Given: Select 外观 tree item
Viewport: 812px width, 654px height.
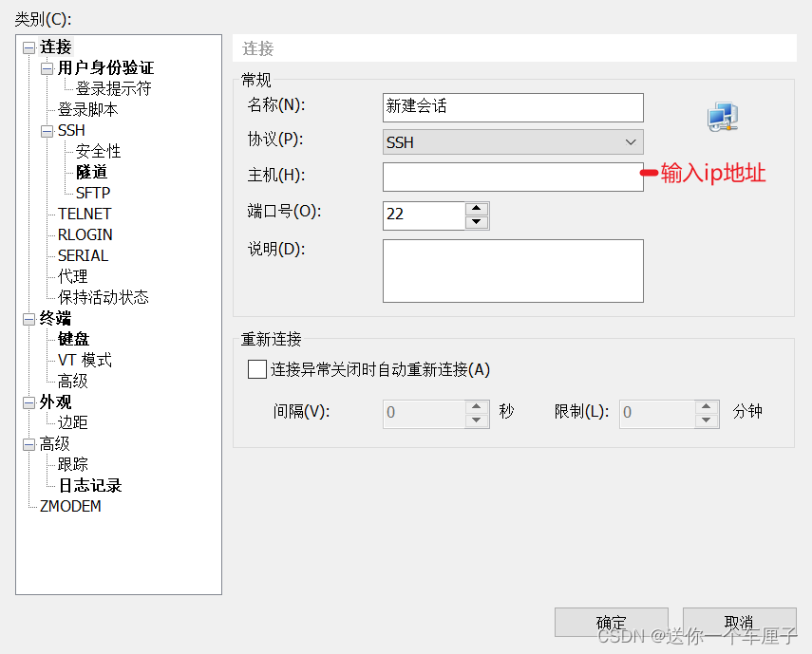Looking at the screenshot, I should [55, 402].
